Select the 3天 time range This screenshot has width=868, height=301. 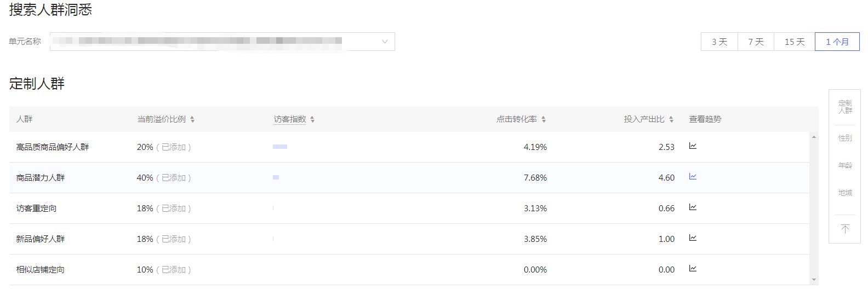click(x=719, y=42)
